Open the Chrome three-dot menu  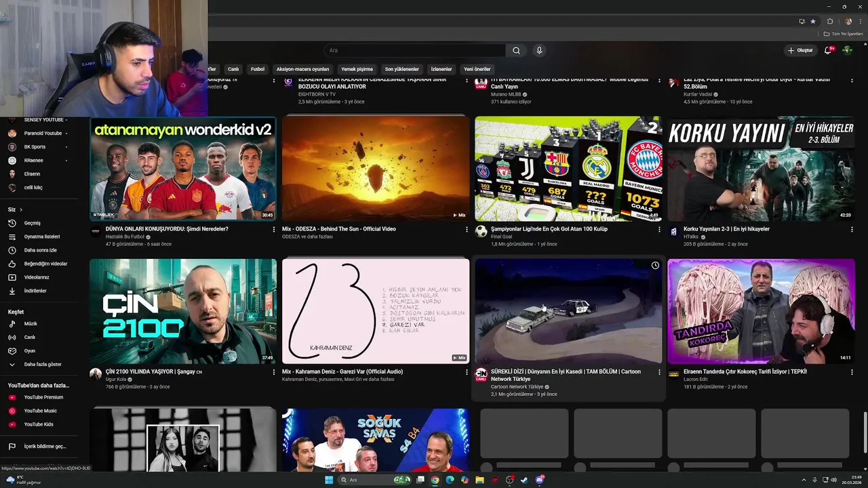(861, 21)
